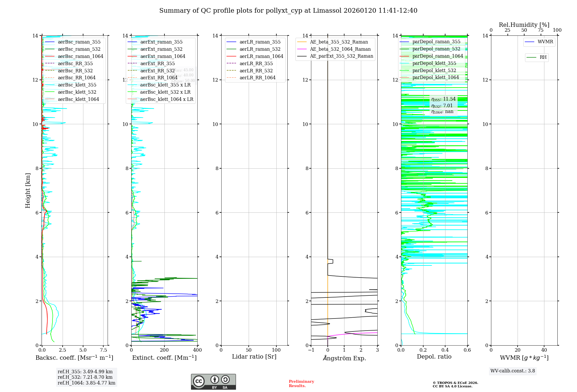Viewport: 577px width, 392px height.
Task: Click the aerLR_RR_532 legend entry
Action: pyautogui.click(x=256, y=71)
